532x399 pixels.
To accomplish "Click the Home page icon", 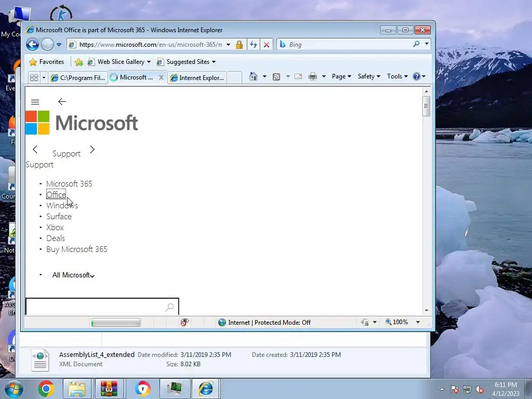I will [254, 76].
